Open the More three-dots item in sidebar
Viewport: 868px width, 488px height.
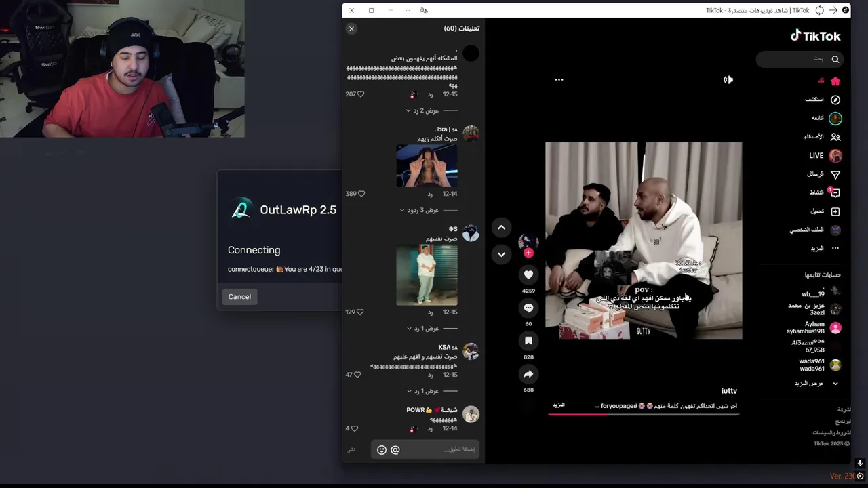[835, 249]
